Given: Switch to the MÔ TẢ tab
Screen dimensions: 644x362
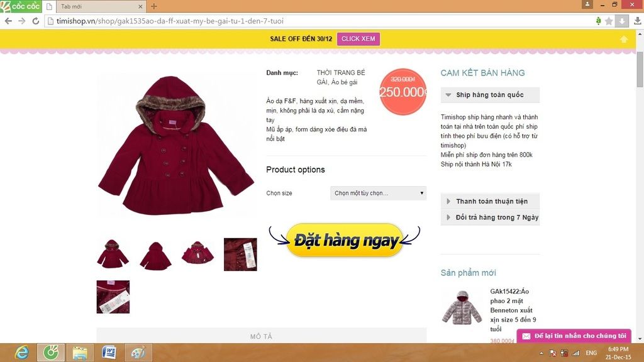Looking at the screenshot, I should 261,336.
